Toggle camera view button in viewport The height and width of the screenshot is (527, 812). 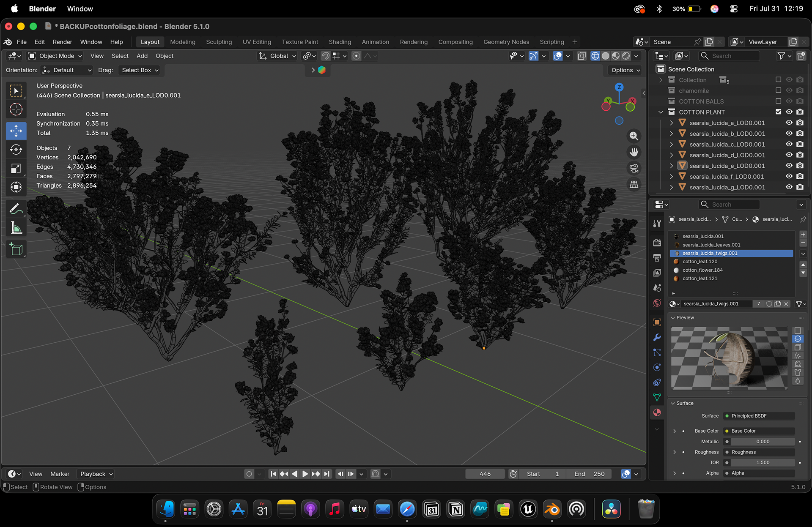tap(634, 168)
